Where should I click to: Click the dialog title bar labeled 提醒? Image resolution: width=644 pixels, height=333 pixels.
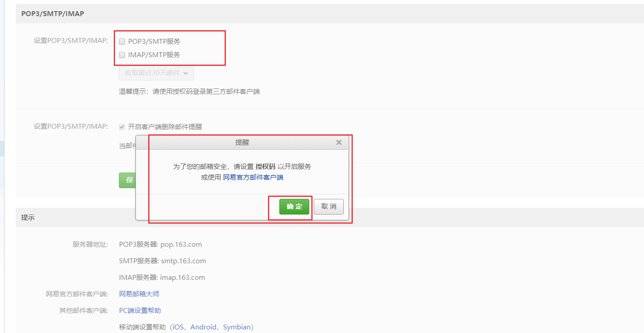click(244, 142)
